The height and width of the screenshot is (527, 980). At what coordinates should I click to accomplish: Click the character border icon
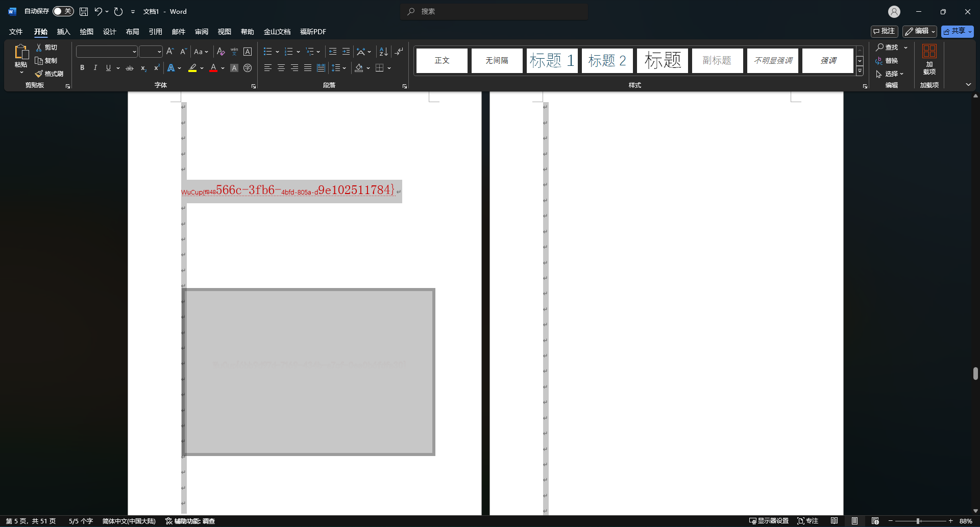click(x=248, y=52)
